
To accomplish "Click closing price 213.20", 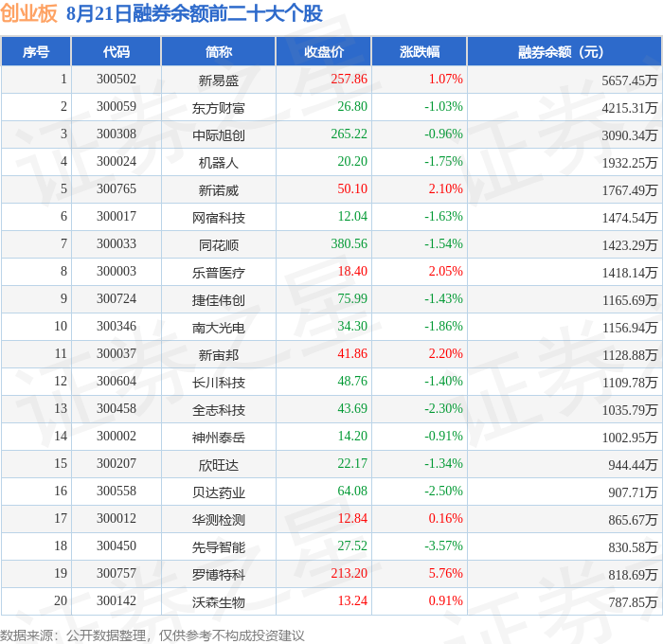I will click(349, 574).
